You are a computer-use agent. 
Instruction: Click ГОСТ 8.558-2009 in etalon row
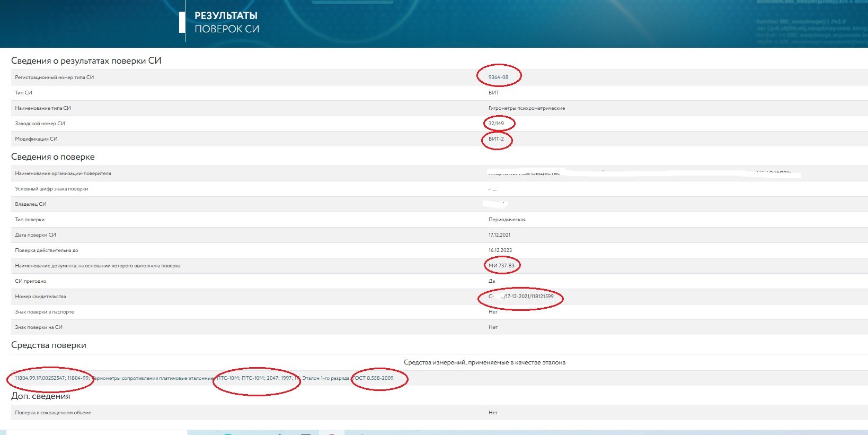click(x=374, y=378)
